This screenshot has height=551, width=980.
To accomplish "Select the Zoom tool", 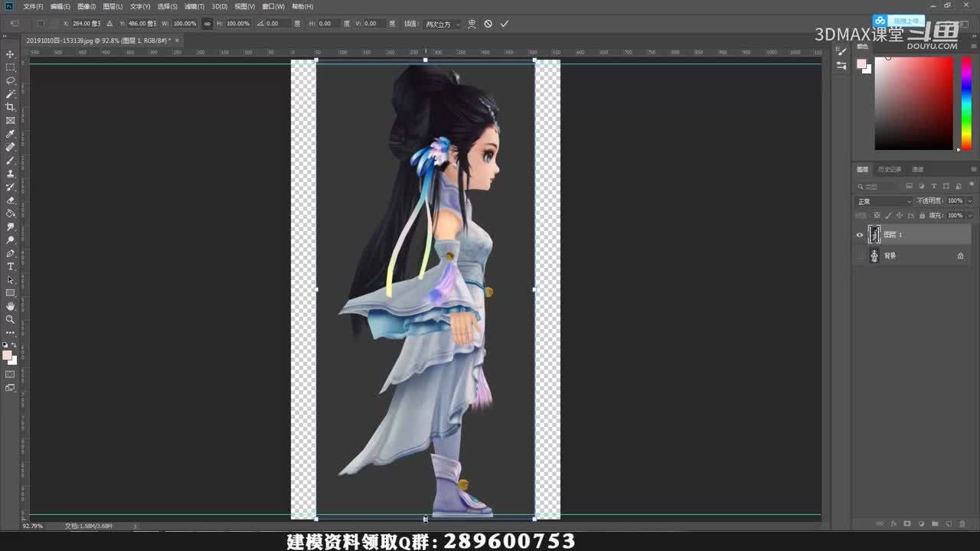I will (x=10, y=319).
